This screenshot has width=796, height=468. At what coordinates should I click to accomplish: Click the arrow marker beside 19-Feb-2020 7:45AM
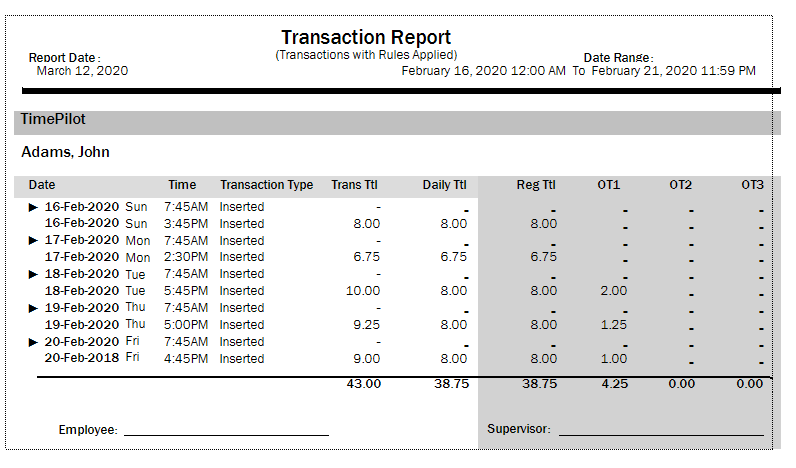(34, 308)
